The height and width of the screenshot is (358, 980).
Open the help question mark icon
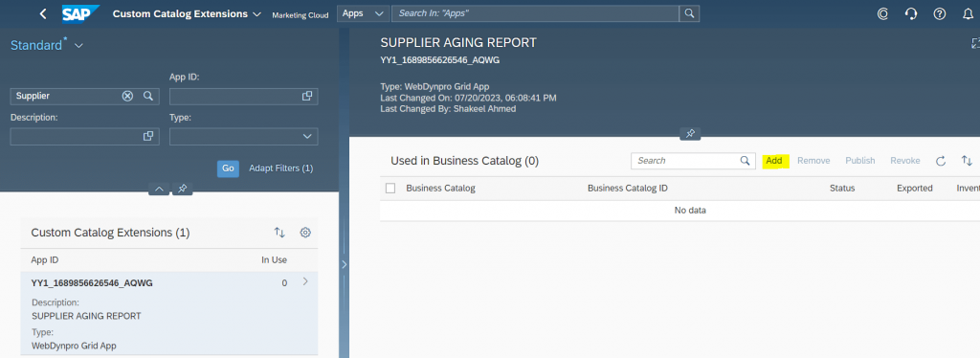[x=940, y=13]
